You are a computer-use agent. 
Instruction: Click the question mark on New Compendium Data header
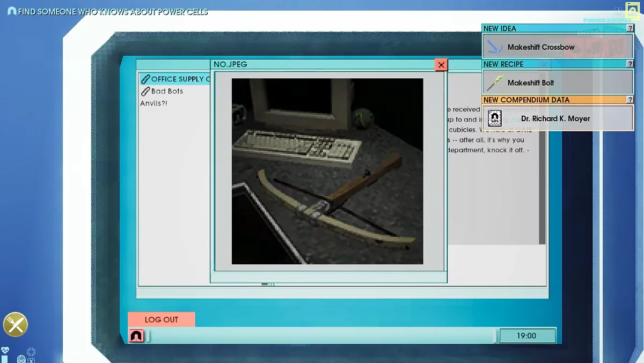[x=630, y=100]
